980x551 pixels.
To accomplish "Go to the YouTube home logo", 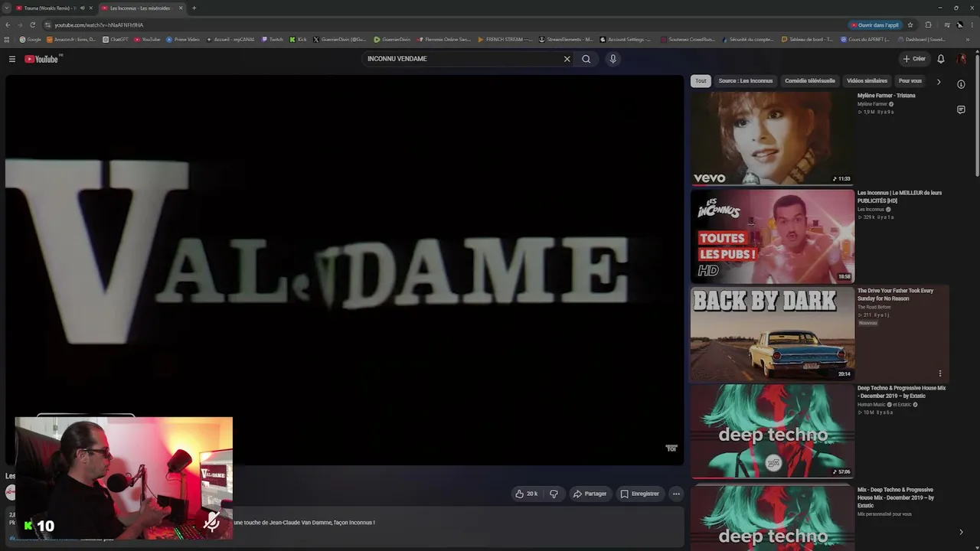I will coord(42,59).
